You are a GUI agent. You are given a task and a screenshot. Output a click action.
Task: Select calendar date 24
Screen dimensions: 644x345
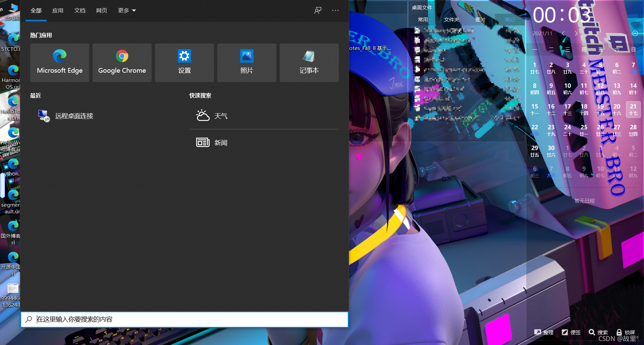coord(568,130)
